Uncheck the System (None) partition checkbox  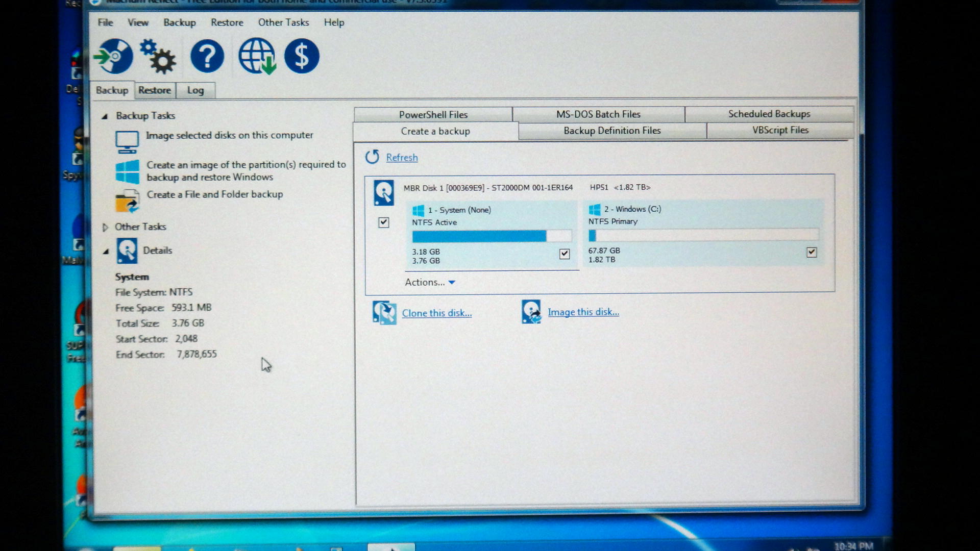[565, 254]
